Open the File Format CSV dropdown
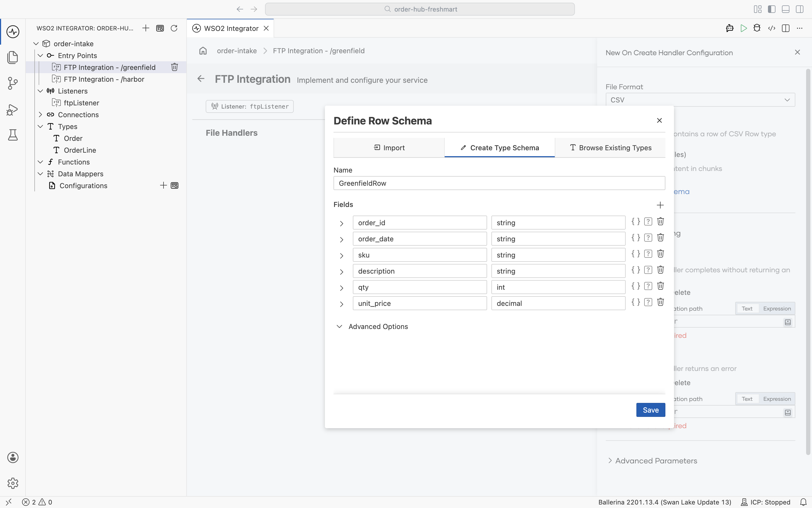Screen dimensions: 812x508 coord(700,100)
